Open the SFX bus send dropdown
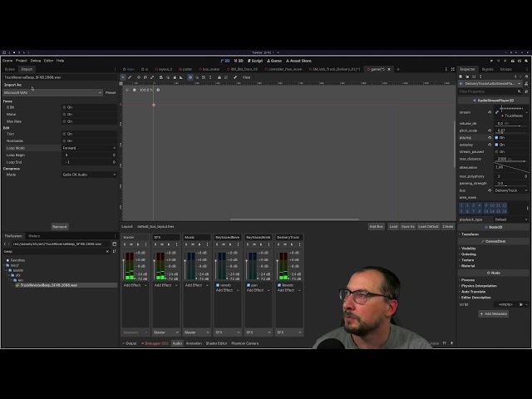 [166, 332]
